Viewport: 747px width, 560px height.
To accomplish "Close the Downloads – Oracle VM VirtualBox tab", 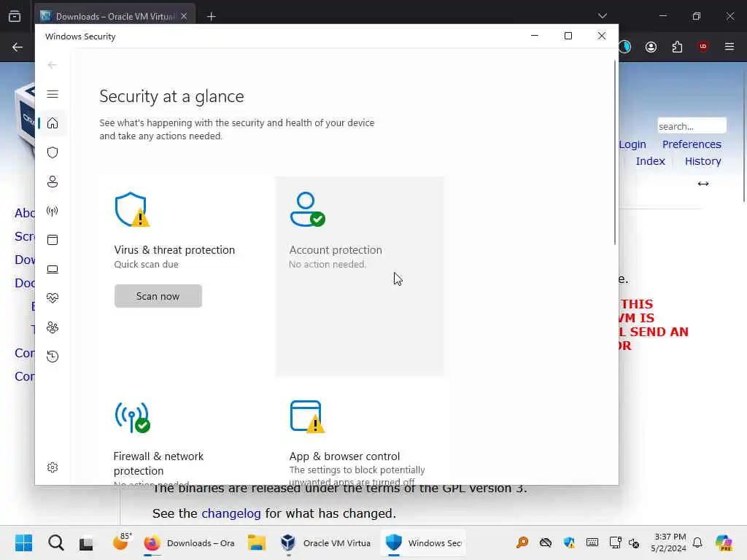I will point(184,16).
